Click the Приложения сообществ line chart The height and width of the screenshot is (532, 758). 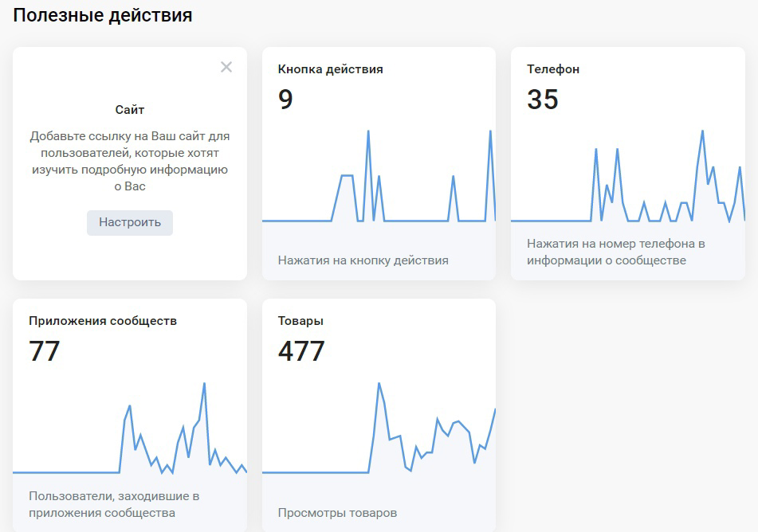130,428
